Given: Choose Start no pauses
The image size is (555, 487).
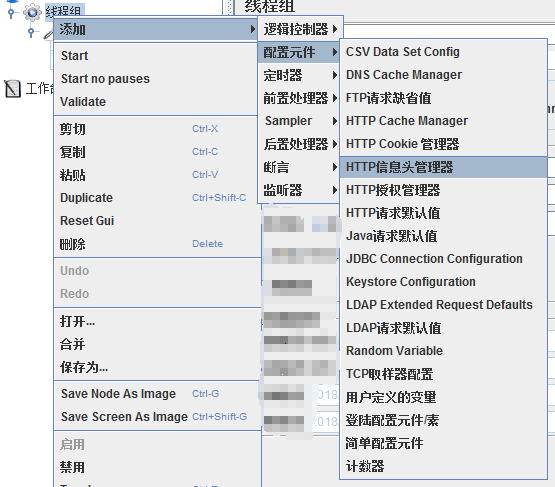Looking at the screenshot, I should (155, 79).
